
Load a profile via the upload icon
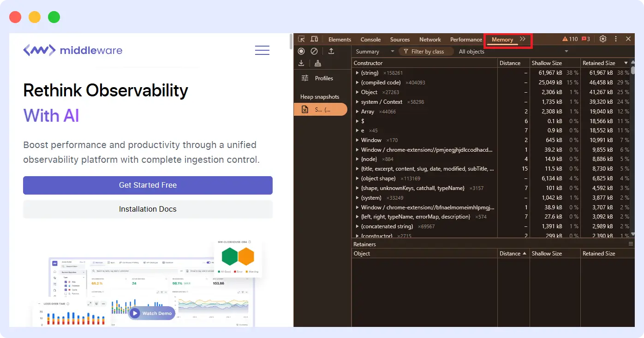click(331, 51)
